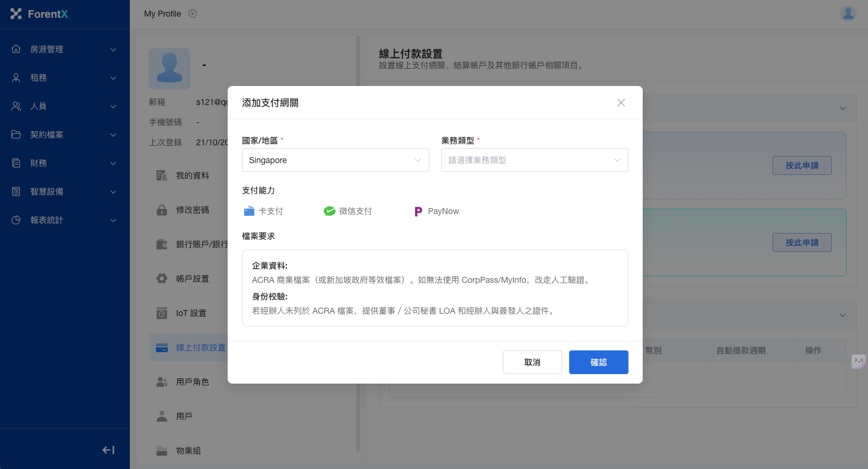Open the 國家/地區 Singapore dropdown
Screen dimensions: 868x469
335,160
